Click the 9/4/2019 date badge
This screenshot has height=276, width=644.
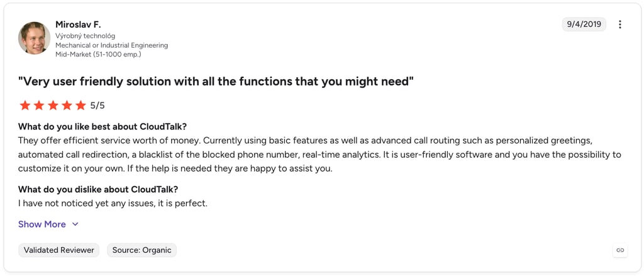pyautogui.click(x=584, y=25)
